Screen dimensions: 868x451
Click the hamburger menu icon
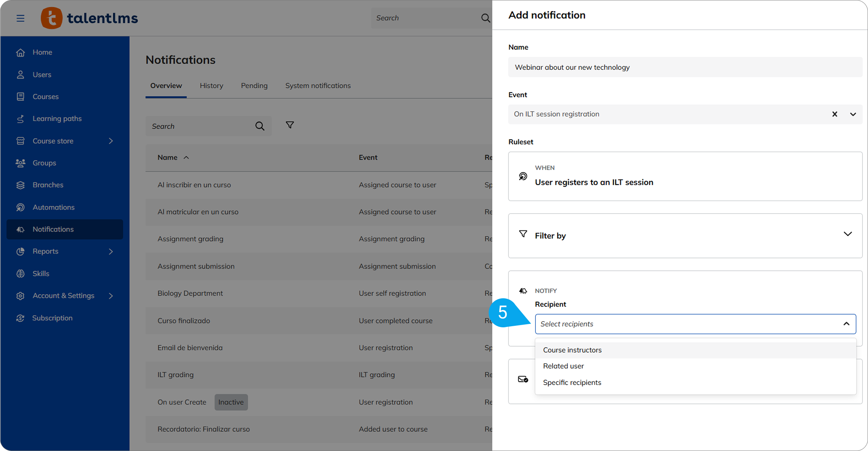tap(20, 18)
